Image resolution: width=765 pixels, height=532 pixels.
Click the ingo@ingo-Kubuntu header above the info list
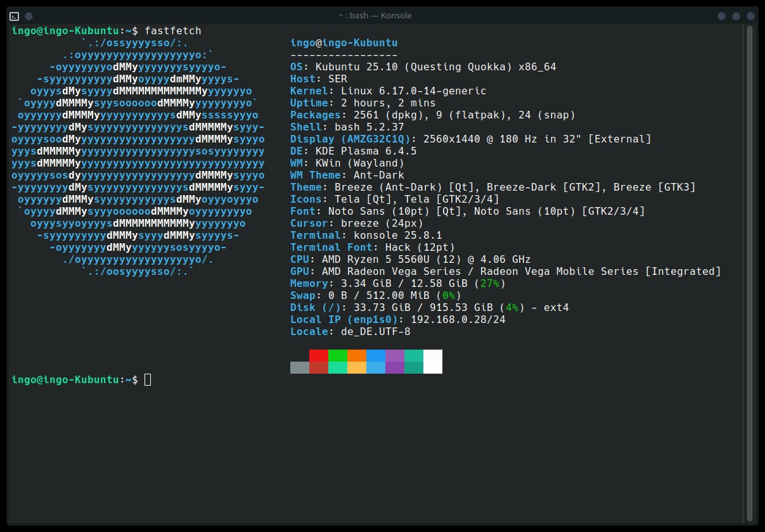(x=344, y=43)
